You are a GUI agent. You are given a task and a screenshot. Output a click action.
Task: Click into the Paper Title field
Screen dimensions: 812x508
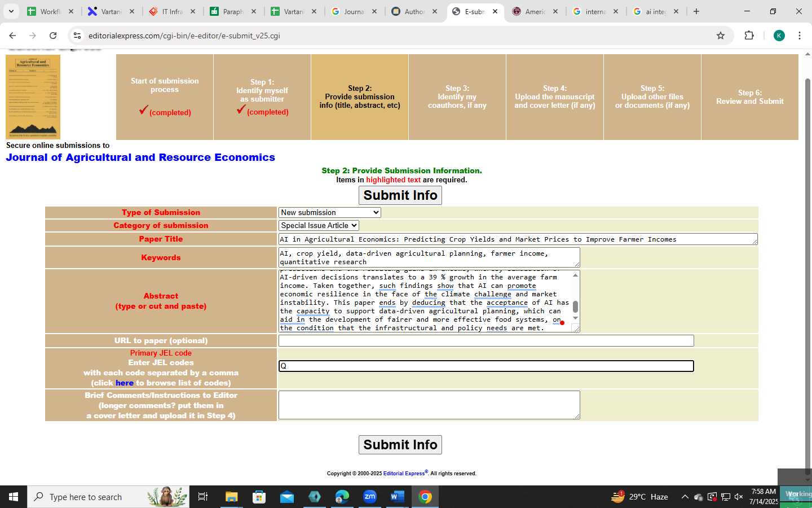(x=518, y=239)
